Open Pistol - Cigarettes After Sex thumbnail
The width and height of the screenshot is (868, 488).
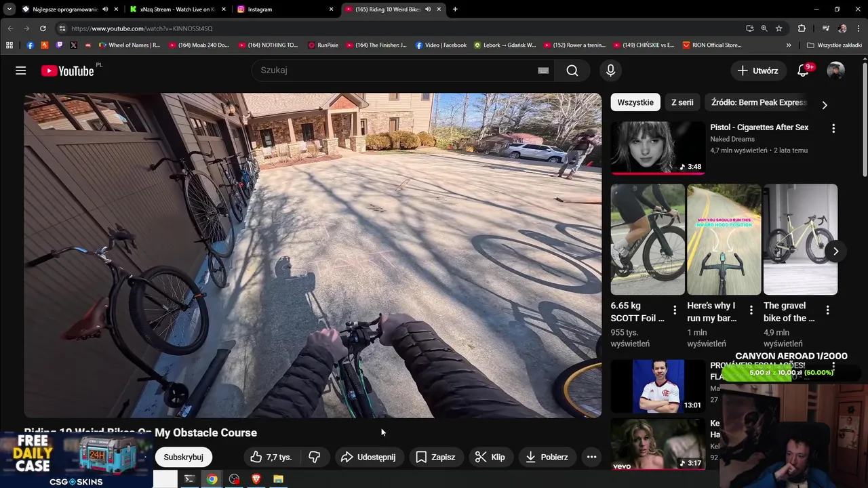pos(658,148)
